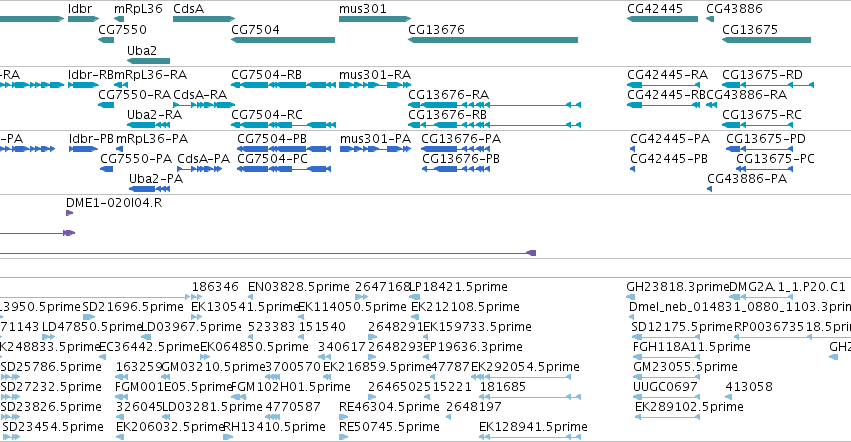Select the mRpL36 gene label
851x442 pixels.
pos(138,9)
